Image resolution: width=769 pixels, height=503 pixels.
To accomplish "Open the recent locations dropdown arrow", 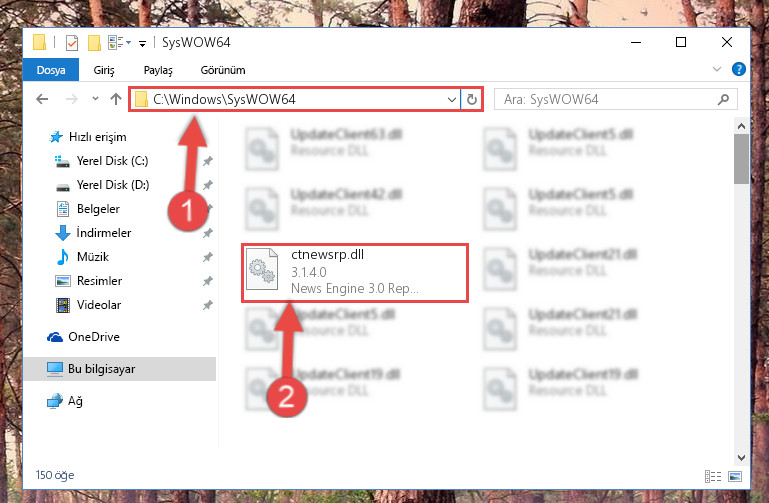I will (x=95, y=99).
